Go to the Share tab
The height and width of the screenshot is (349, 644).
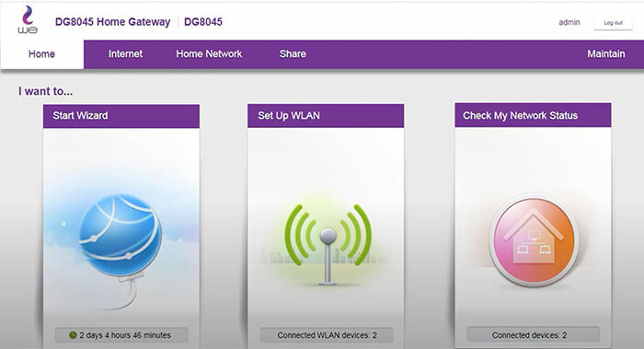tap(293, 53)
